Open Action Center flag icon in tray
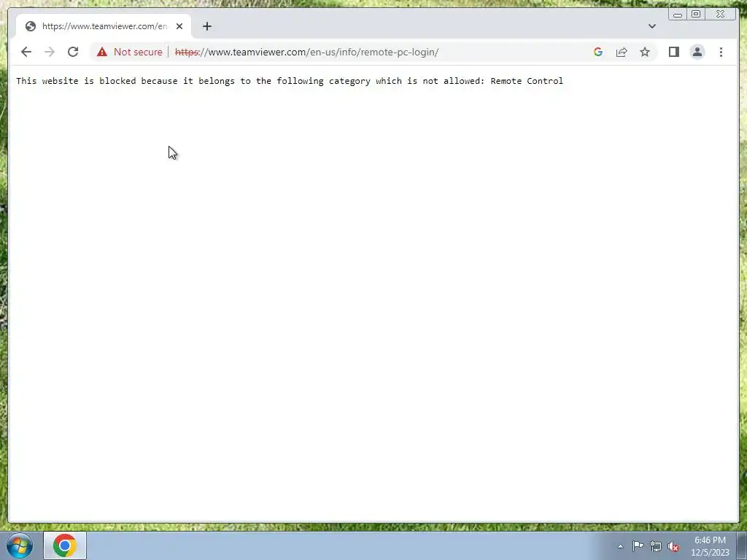The image size is (747, 560). pyautogui.click(x=638, y=546)
